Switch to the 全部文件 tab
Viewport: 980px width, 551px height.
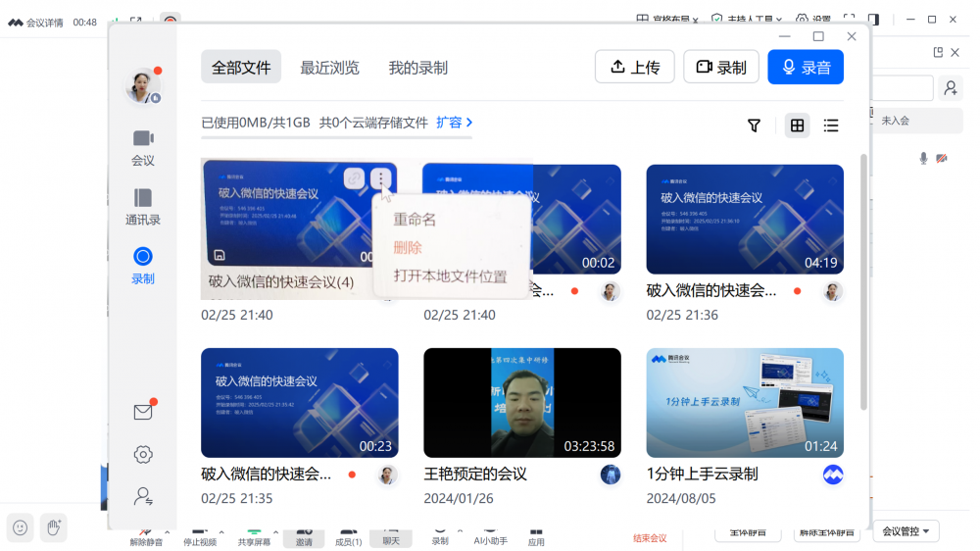[x=241, y=67]
